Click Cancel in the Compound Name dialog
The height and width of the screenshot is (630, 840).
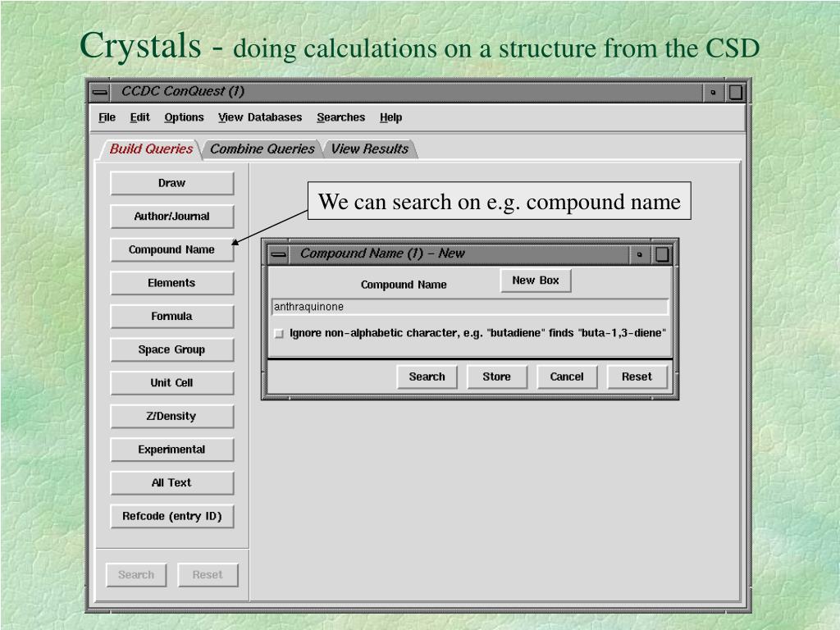pos(567,377)
